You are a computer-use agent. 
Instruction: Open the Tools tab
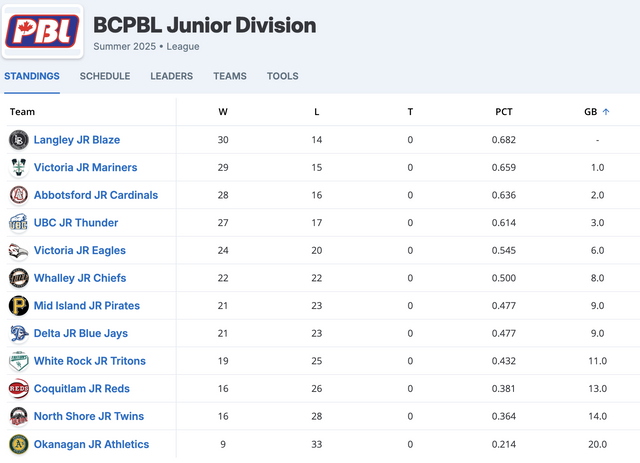(282, 76)
